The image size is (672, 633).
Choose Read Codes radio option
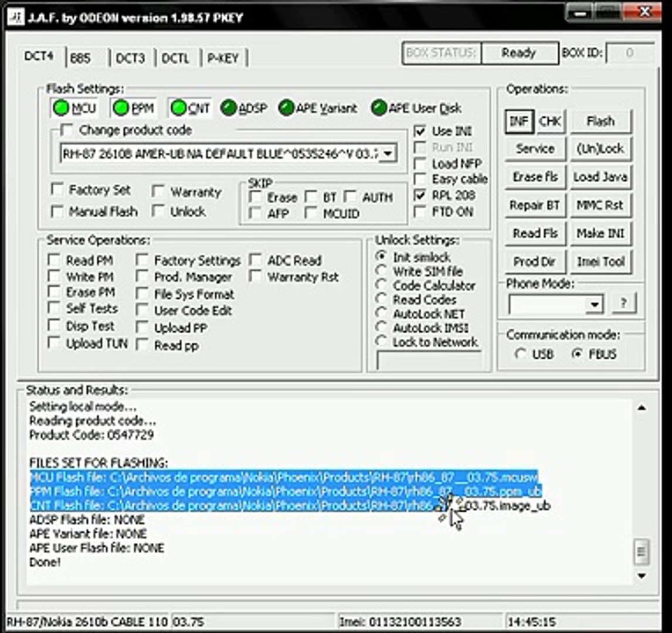coord(381,299)
